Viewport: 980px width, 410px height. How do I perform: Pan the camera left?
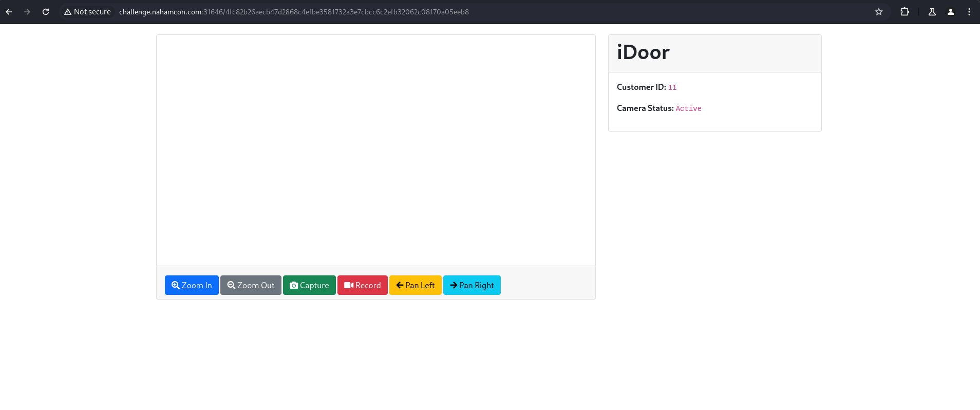415,285
